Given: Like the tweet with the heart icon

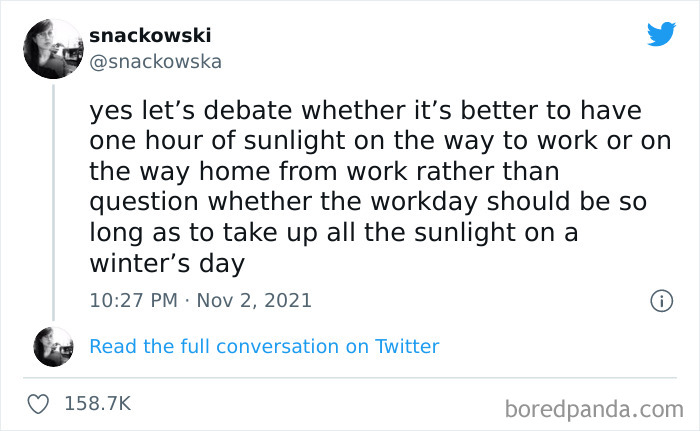Looking at the screenshot, I should coord(40,404).
